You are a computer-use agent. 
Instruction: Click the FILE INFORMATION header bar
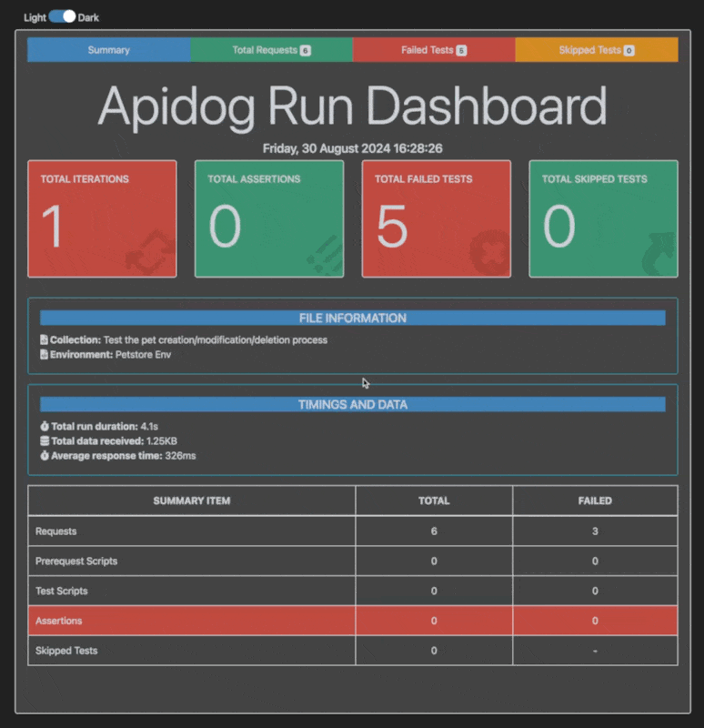click(353, 318)
